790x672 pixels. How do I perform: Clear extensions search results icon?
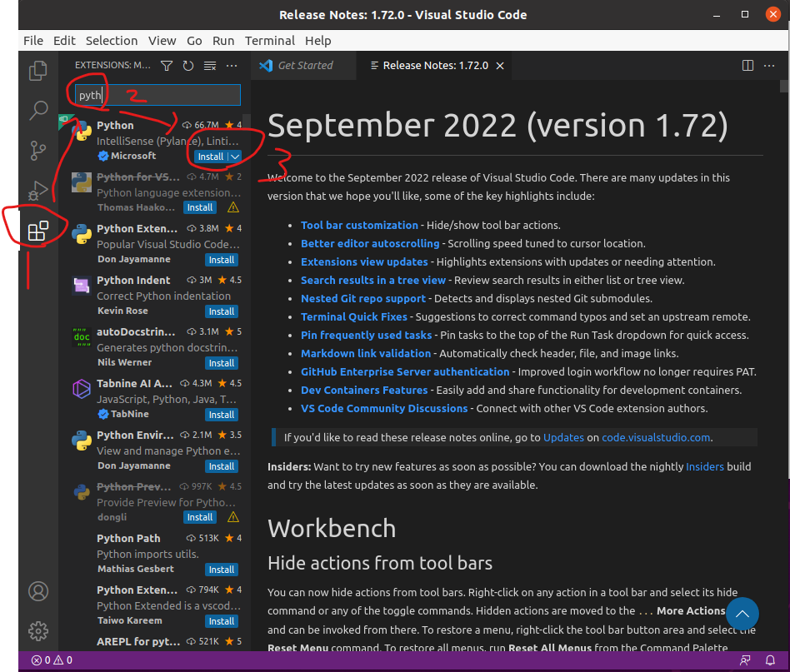(x=210, y=66)
